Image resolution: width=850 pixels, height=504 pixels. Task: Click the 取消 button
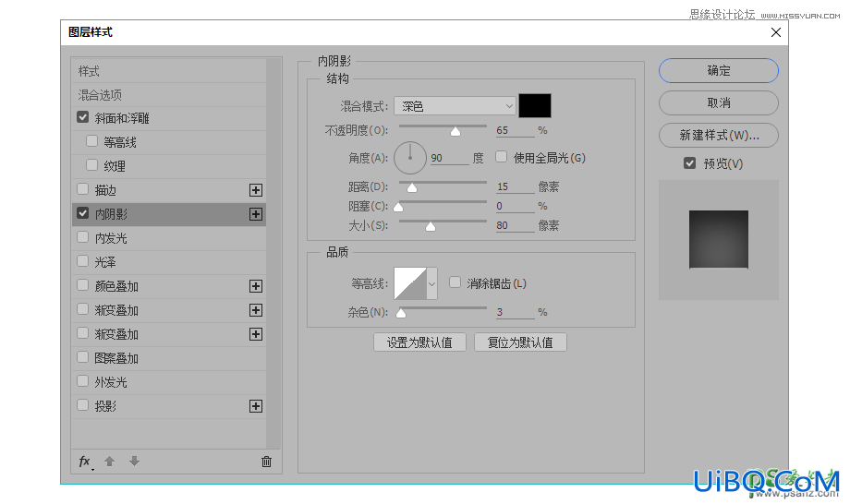718,102
